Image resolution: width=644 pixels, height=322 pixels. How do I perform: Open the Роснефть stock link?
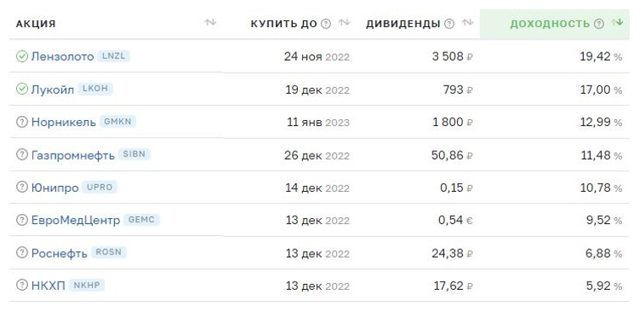tap(59, 253)
